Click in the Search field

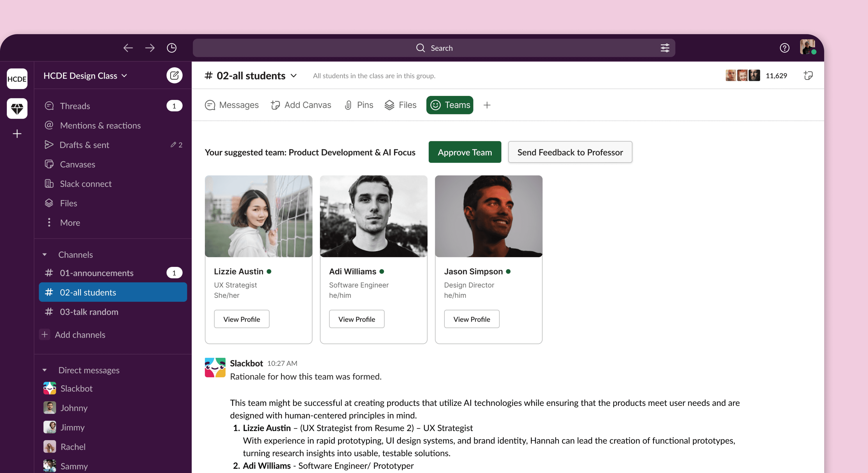434,48
